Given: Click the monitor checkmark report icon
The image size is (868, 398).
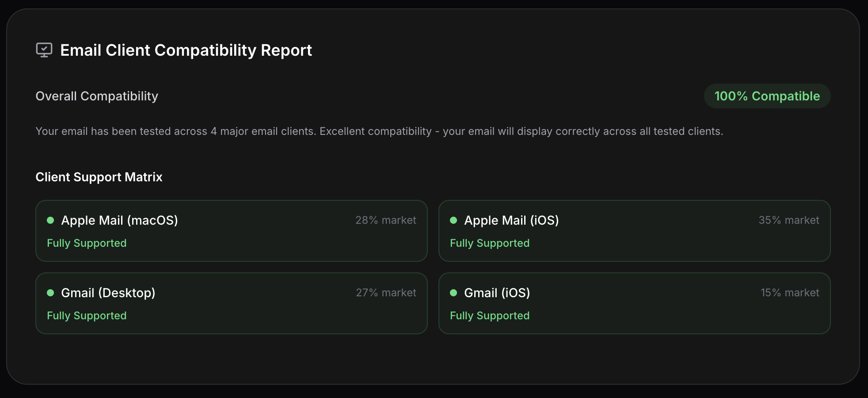Looking at the screenshot, I should click(x=44, y=50).
